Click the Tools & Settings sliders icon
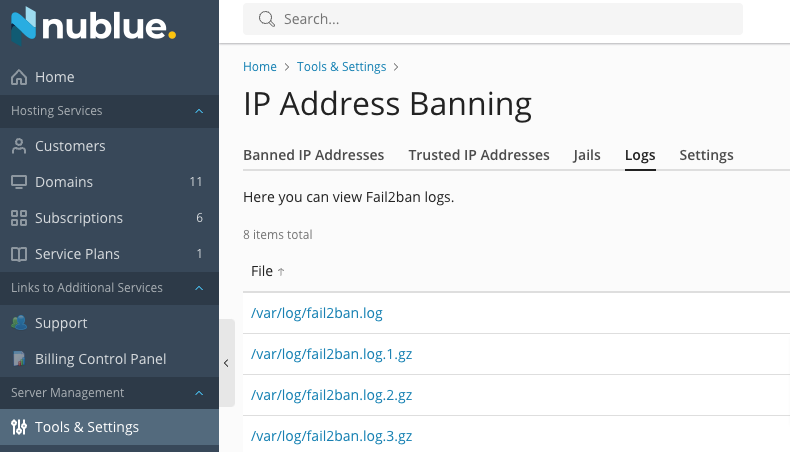The image size is (790, 452). tap(19, 427)
